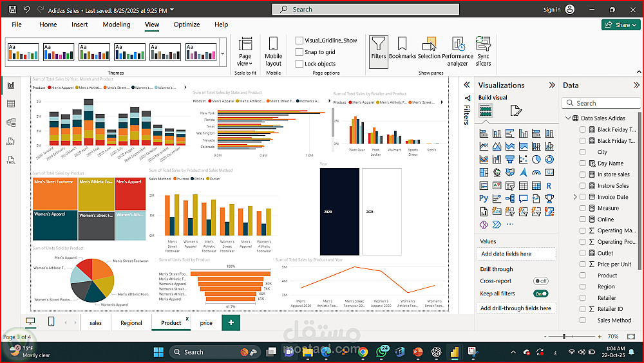Open the Performance analyzer pane
The width and height of the screenshot is (644, 363).
(x=457, y=51)
